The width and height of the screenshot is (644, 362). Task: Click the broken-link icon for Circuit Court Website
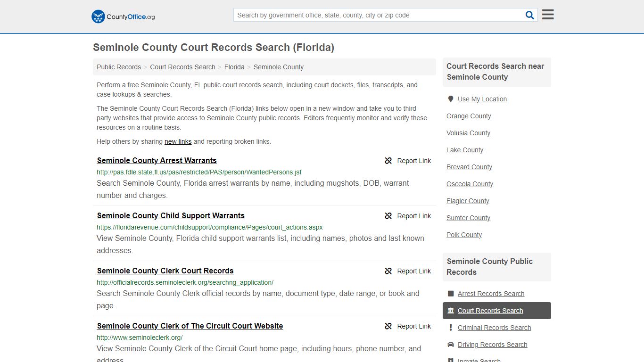point(388,326)
